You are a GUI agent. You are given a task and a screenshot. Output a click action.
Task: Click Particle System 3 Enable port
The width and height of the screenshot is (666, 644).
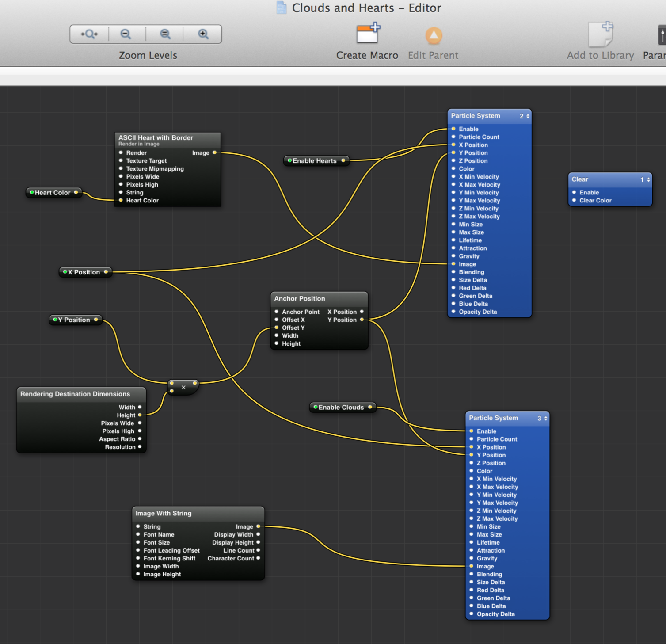click(x=472, y=431)
